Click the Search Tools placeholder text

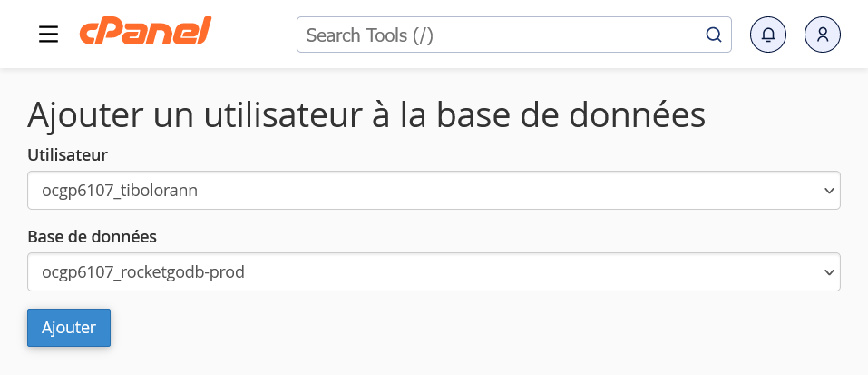point(370,35)
